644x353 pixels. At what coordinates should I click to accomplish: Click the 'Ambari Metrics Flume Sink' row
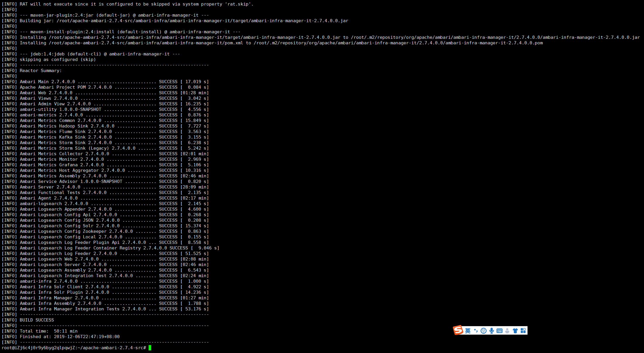[105, 132]
